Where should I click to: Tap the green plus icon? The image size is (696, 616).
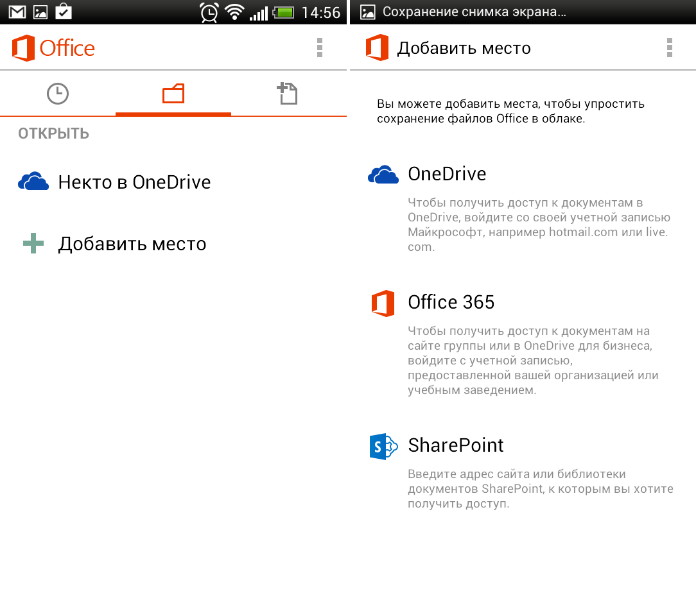pyautogui.click(x=33, y=243)
